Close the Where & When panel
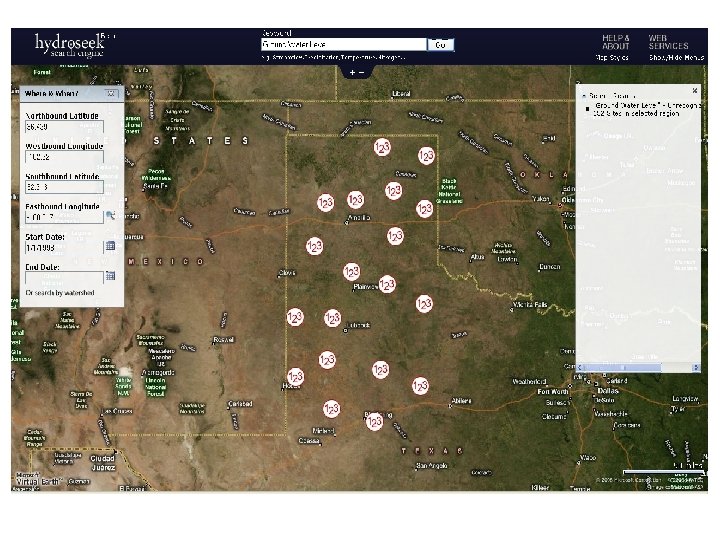This screenshot has height=540, width=720. pos(111,93)
